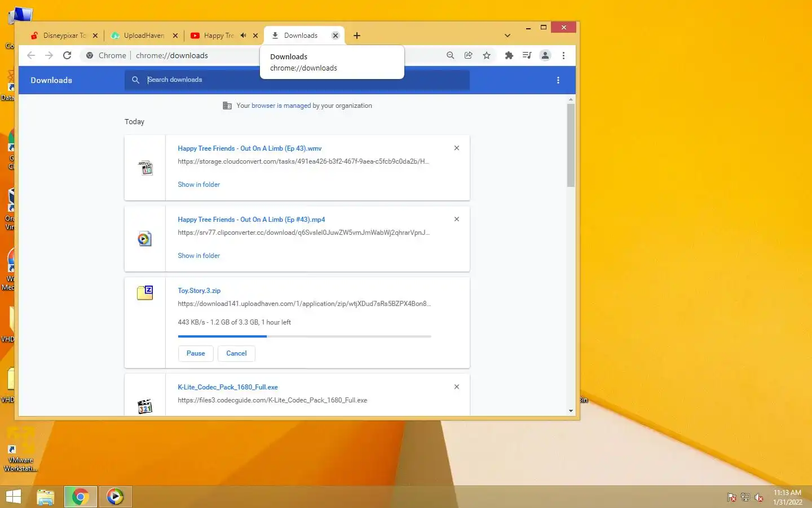Click the network tray icon
This screenshot has width=812, height=508.
tap(745, 497)
